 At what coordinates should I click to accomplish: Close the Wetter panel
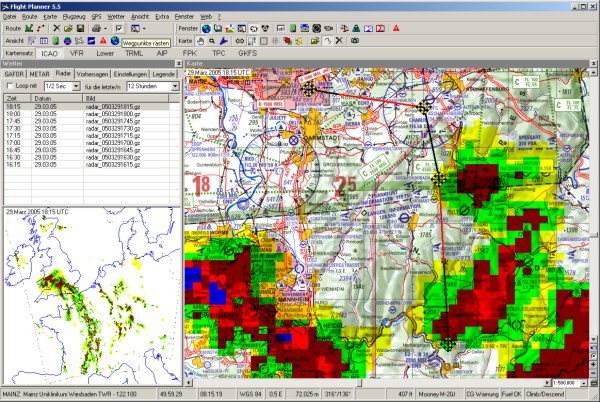tap(178, 63)
